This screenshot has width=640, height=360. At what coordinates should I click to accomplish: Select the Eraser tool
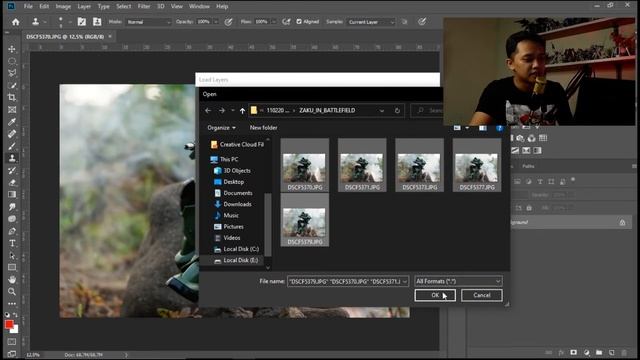pos(12,182)
